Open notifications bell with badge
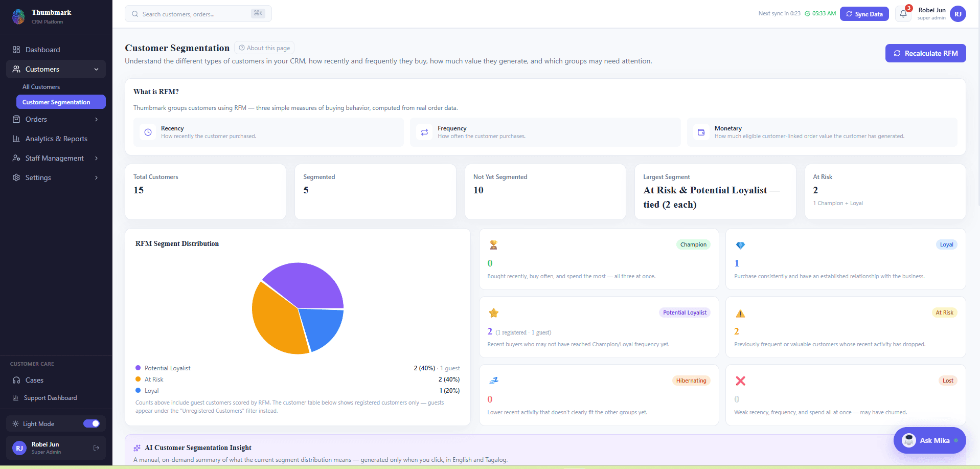This screenshot has width=980, height=469. point(903,14)
